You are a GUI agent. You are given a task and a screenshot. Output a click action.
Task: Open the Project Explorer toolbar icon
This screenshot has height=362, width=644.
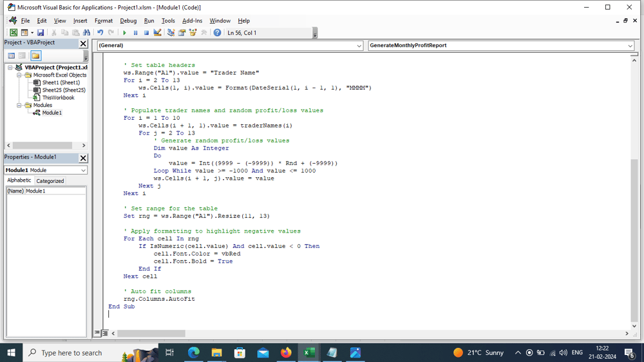tap(171, 32)
